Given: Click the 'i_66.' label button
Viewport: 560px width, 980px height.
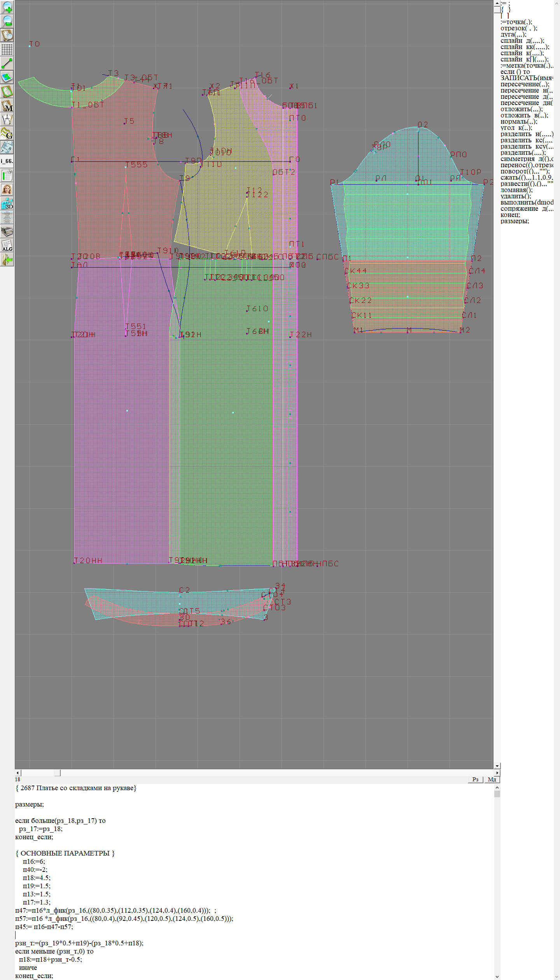Looking at the screenshot, I should click(7, 161).
